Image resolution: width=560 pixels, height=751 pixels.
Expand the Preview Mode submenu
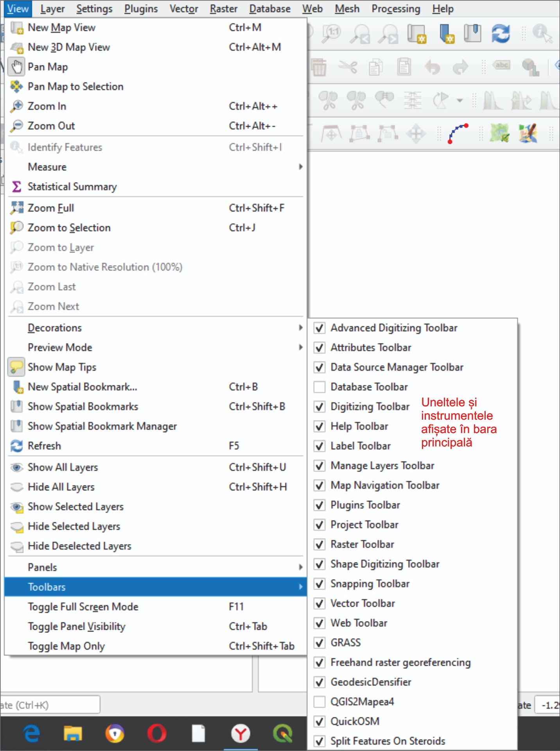coord(155,347)
